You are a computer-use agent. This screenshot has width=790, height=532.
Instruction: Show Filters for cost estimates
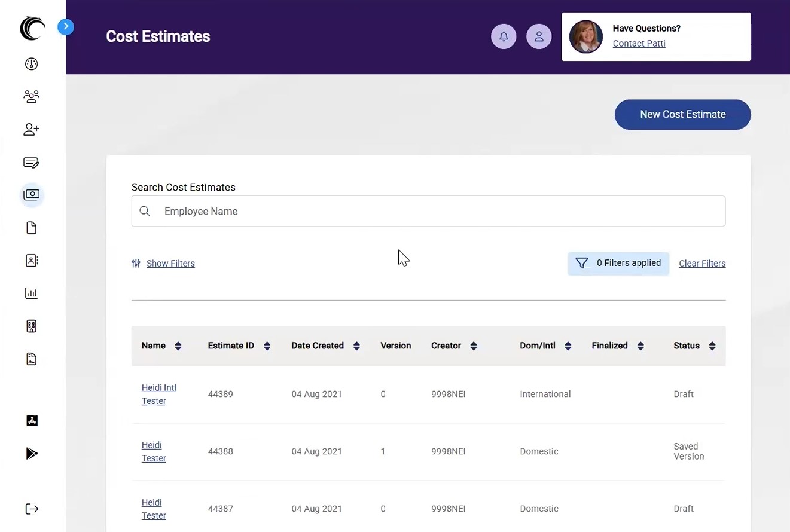point(170,263)
